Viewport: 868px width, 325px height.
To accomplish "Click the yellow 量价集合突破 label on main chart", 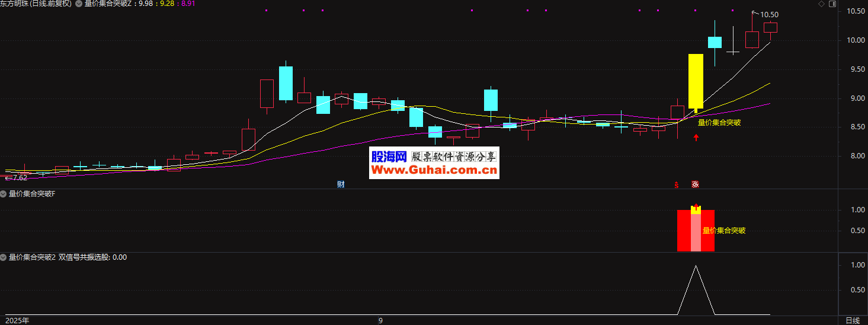I will coord(719,123).
